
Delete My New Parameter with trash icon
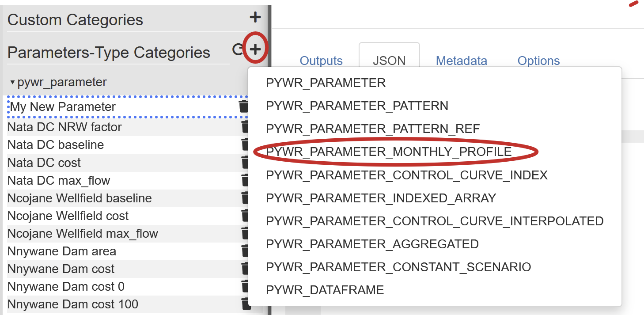(x=243, y=106)
